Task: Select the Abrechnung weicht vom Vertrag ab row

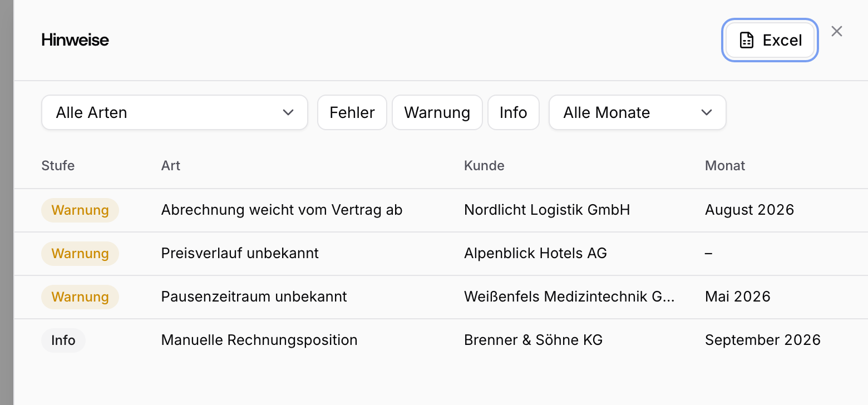Action: coord(441,210)
